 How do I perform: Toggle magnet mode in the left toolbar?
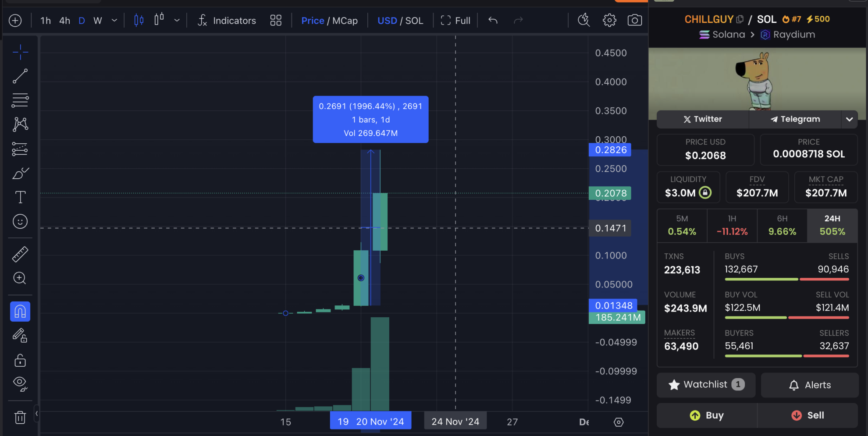[x=20, y=312]
